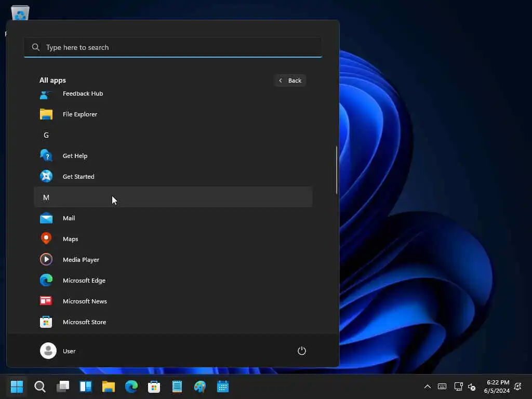
Task: Open the Maps app icon
Action: click(46, 238)
